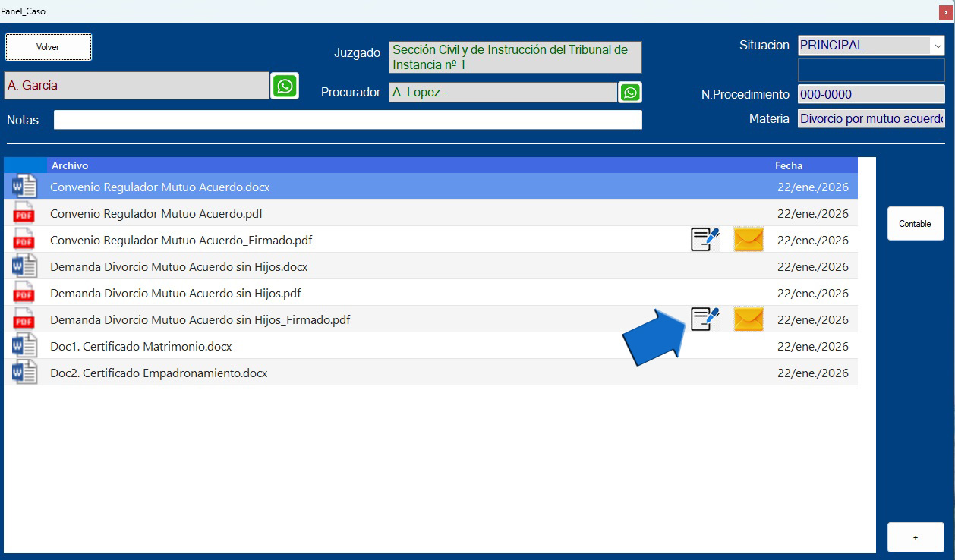955x560 pixels.
Task: Click Word icon of Convenio Regulador Mutuo Acuerdo.docx
Action: [25, 187]
